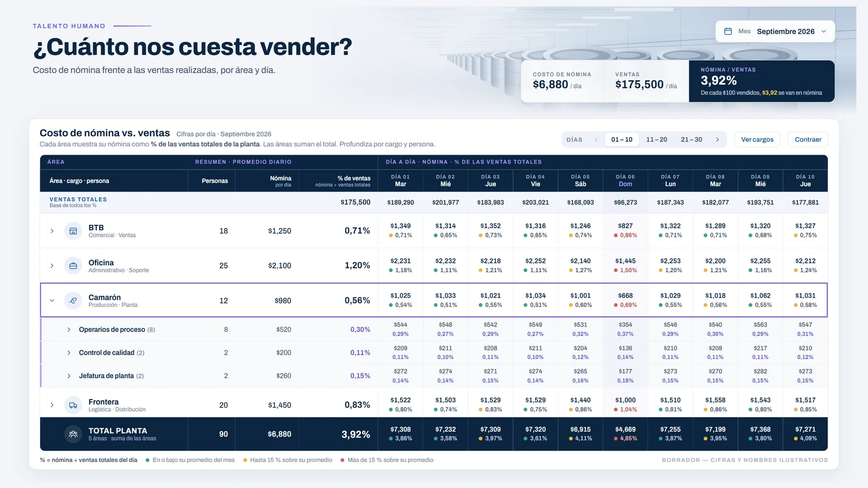Click Camarón's 0,56% sales percentage

[358, 300]
